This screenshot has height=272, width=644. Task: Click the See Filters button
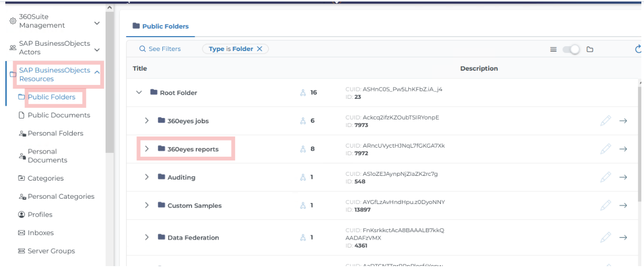click(160, 49)
